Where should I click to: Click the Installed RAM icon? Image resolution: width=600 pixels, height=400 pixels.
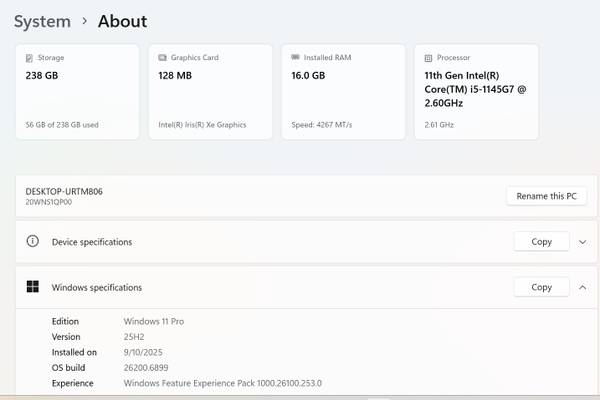click(295, 58)
